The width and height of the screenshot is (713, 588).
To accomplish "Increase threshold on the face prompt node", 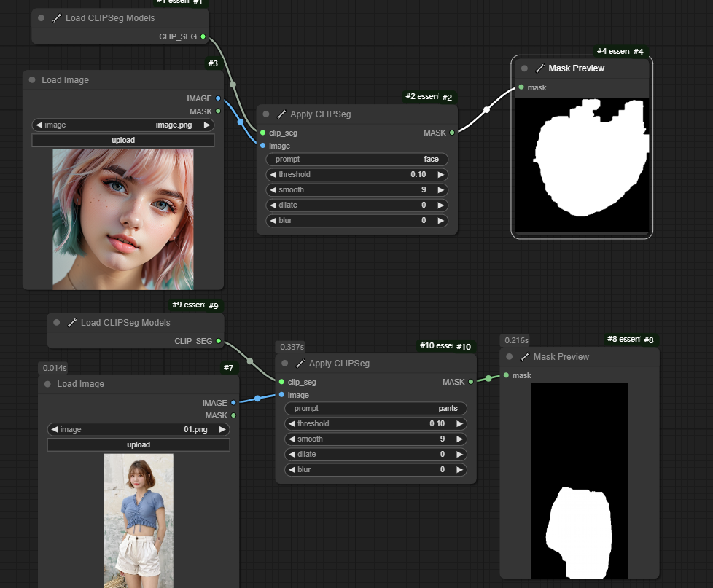I will click(440, 175).
